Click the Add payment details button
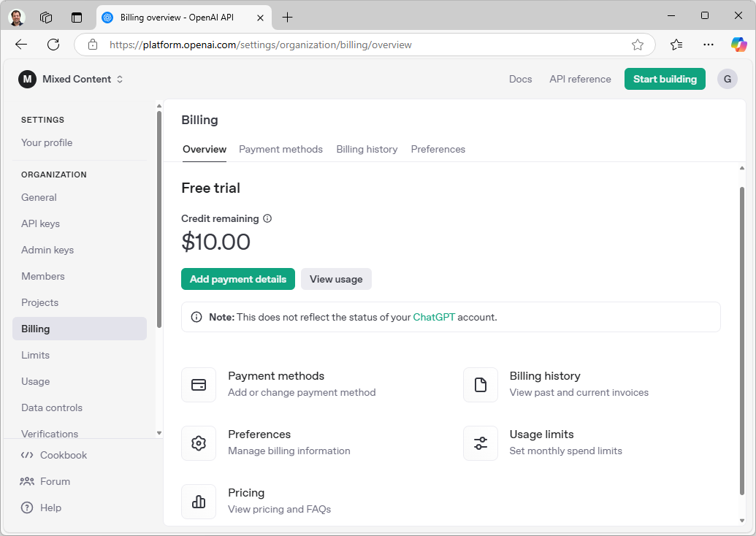The width and height of the screenshot is (756, 536). [238, 279]
